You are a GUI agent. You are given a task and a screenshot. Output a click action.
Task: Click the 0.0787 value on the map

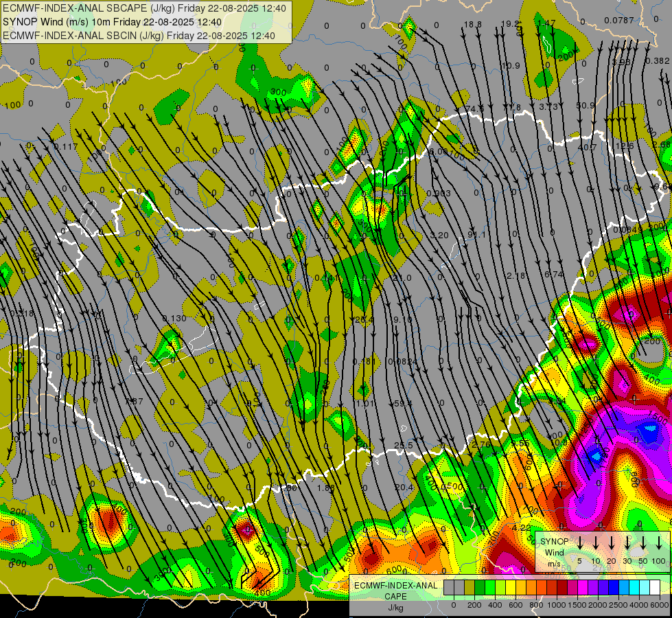[619, 20]
